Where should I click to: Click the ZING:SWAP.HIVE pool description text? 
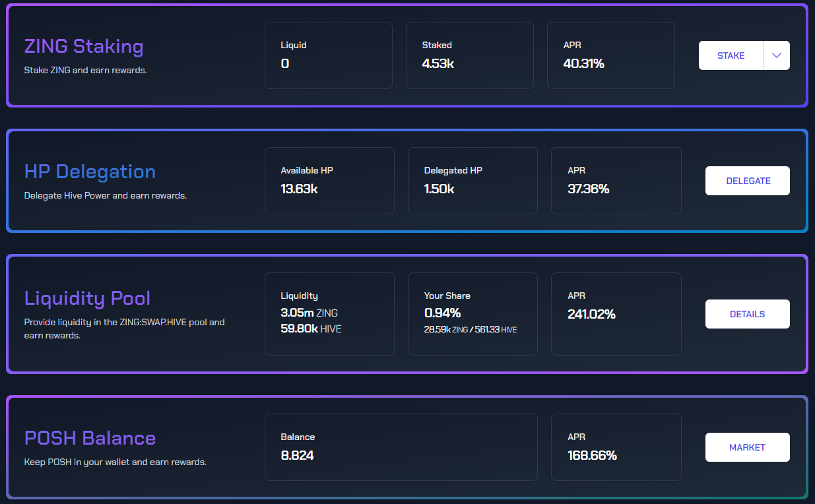click(125, 329)
